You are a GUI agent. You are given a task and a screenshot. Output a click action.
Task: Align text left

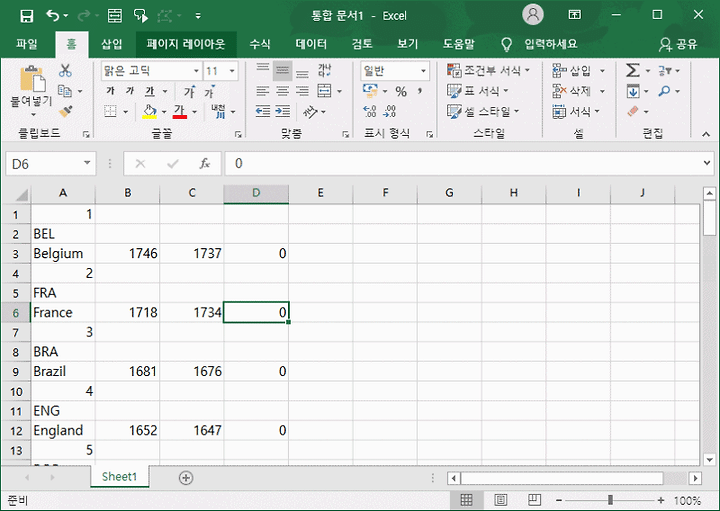coord(263,91)
